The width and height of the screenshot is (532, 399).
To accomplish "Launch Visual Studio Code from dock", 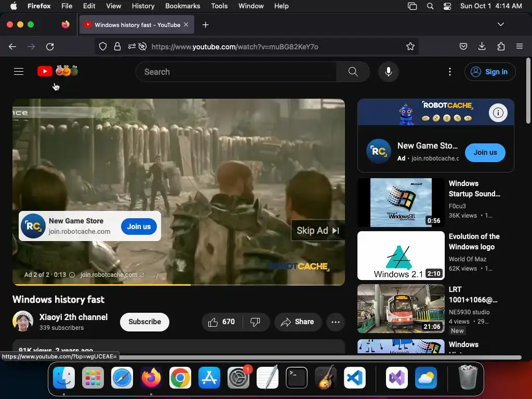I will tap(354, 378).
